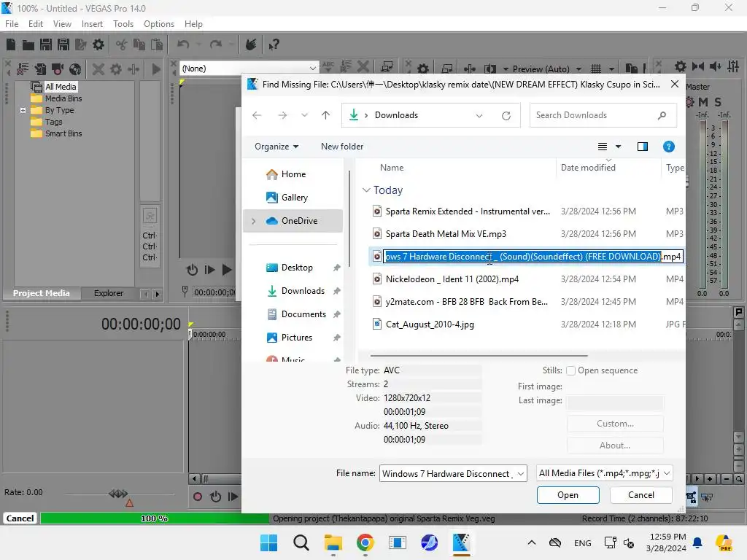This screenshot has height=560, width=747.
Task: Click the Save As icon
Action: click(63, 44)
